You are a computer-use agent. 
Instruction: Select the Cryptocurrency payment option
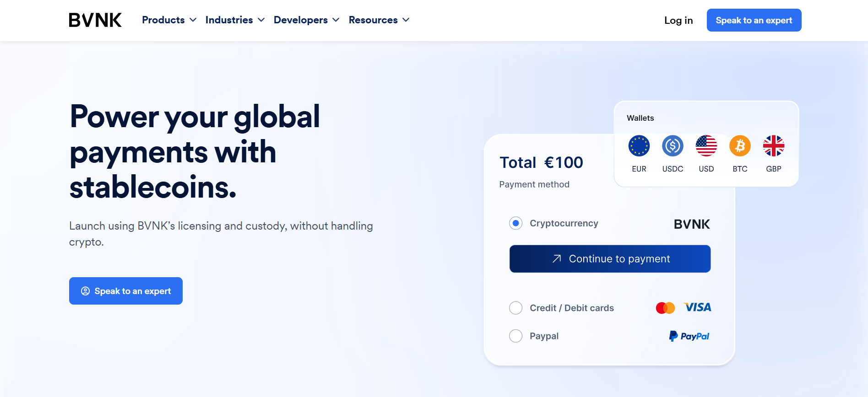click(515, 223)
